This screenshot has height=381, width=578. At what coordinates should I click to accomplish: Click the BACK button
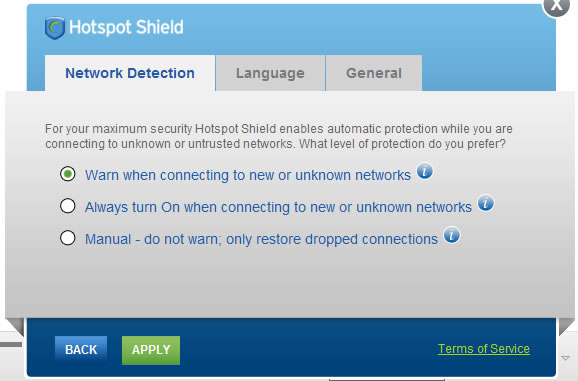pos(81,350)
